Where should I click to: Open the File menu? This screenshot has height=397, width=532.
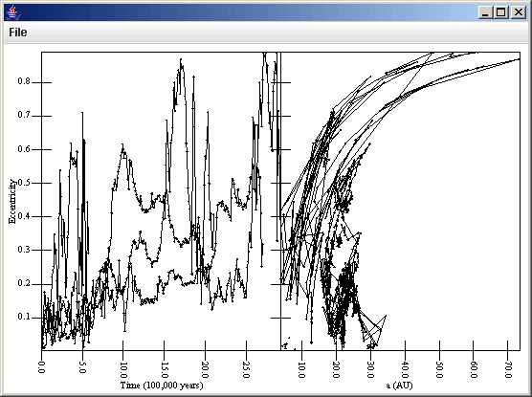tap(18, 33)
